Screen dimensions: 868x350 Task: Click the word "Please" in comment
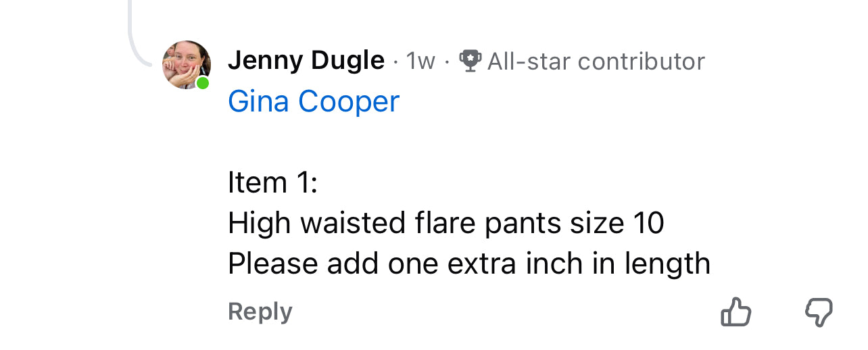273,264
